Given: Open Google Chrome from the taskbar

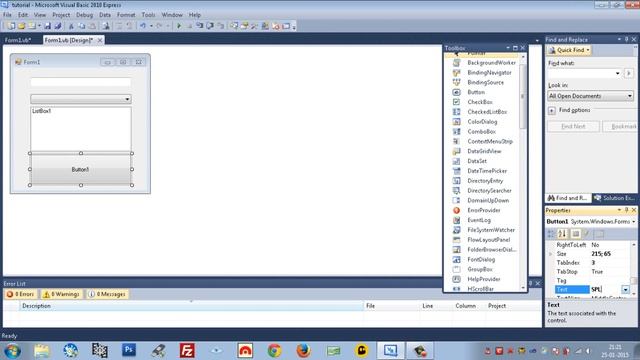Looking at the screenshot, I should click(275, 350).
